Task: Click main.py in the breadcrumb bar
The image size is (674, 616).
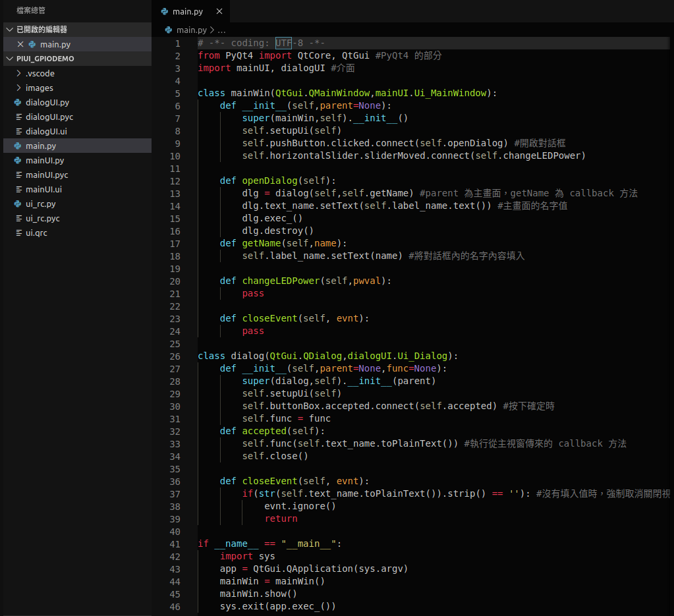Action: (x=192, y=30)
